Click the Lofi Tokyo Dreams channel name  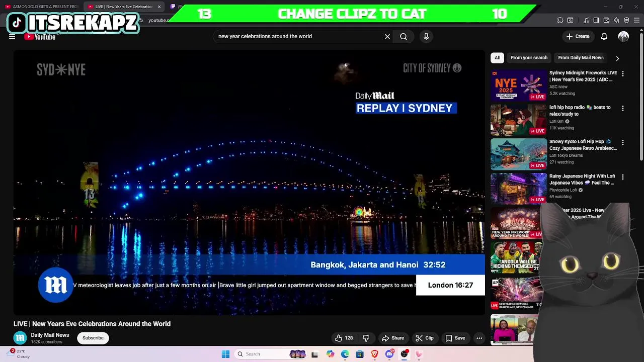(x=566, y=155)
